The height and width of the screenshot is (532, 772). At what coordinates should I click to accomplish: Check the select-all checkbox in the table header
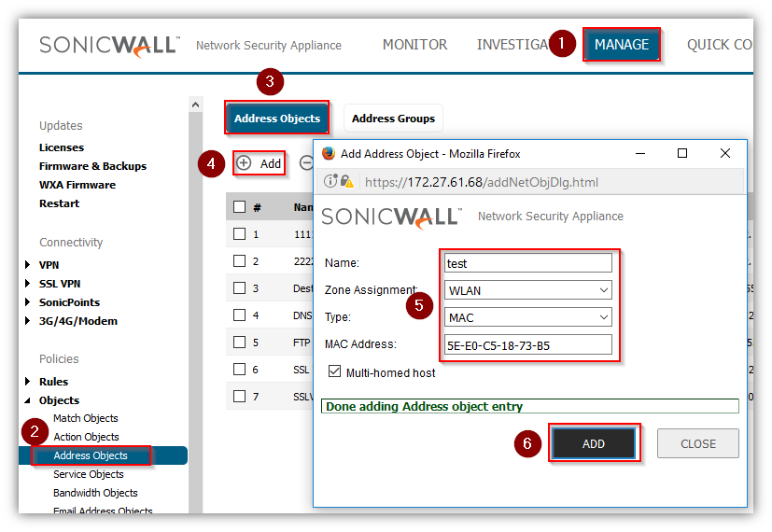[x=240, y=207]
